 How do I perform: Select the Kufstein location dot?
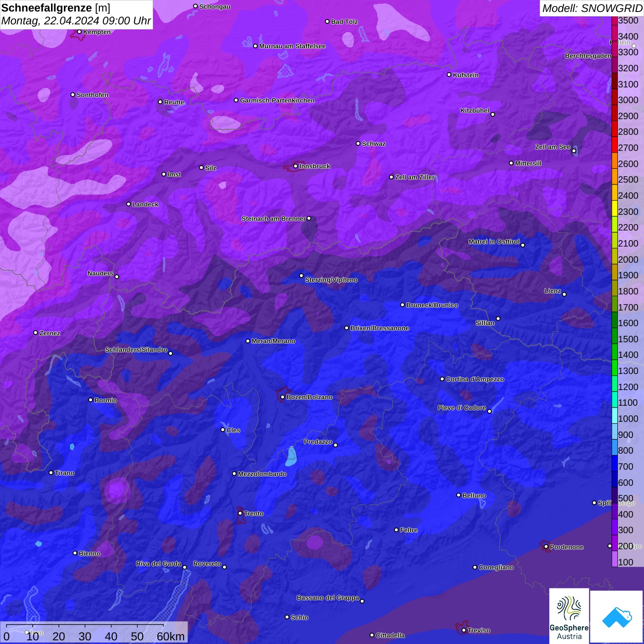click(449, 75)
